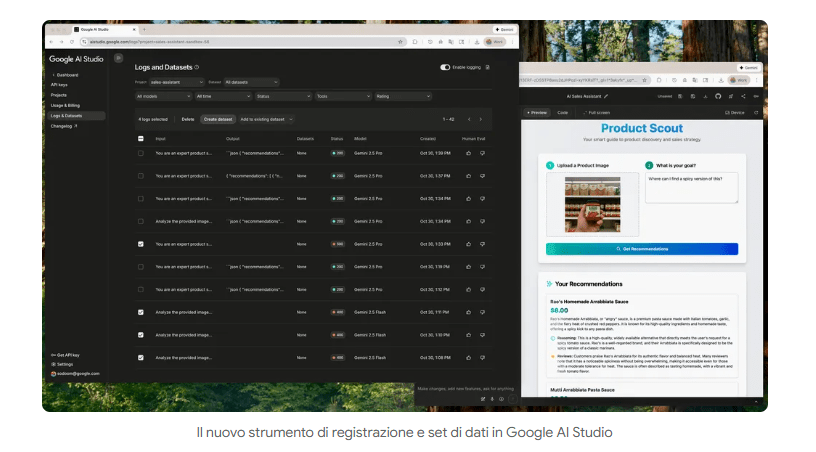Click the What is your goal text field
The height and width of the screenshot is (452, 816).
click(692, 188)
